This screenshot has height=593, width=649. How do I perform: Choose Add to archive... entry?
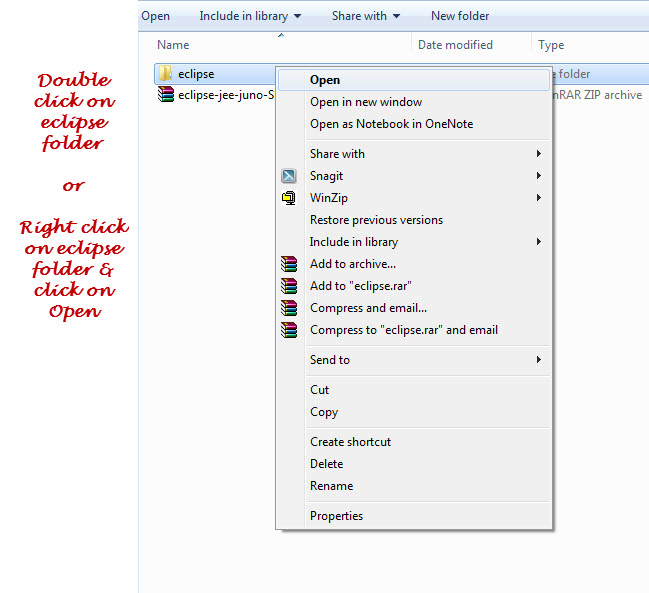[414, 264]
